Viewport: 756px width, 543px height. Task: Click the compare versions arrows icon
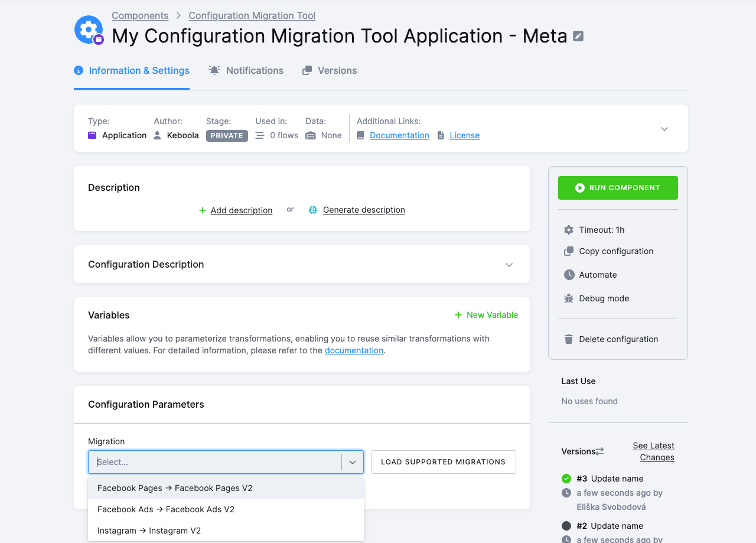(599, 451)
